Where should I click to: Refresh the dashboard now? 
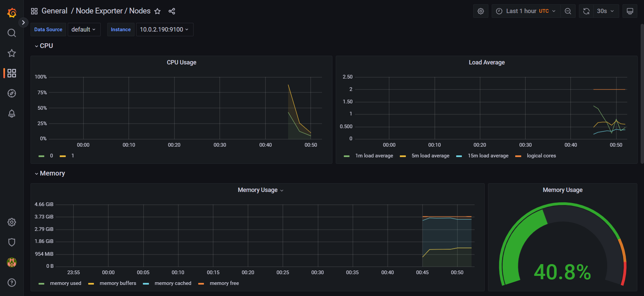(586, 11)
